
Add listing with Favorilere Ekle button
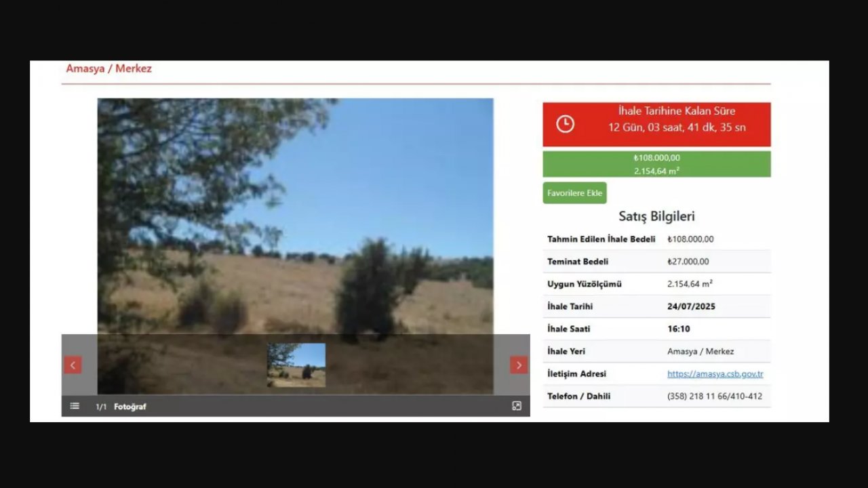pos(574,193)
